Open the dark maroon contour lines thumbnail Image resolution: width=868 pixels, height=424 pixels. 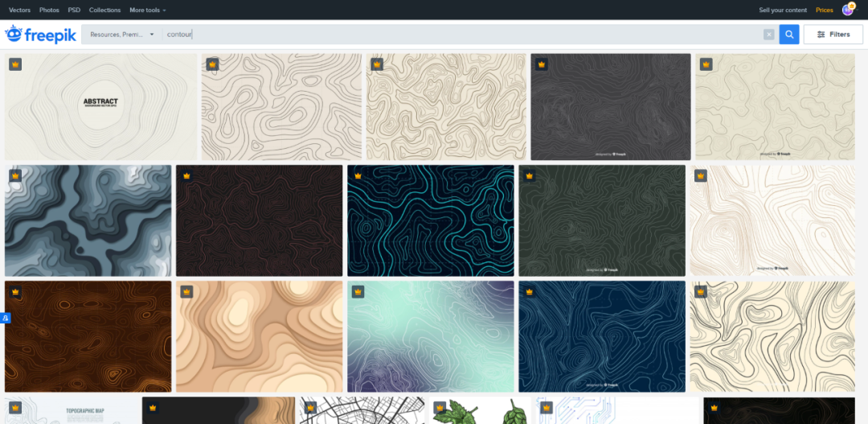[259, 220]
